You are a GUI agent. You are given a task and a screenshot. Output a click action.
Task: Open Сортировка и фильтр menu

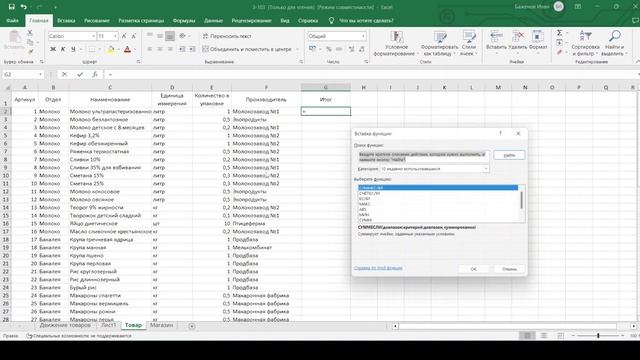(585, 43)
